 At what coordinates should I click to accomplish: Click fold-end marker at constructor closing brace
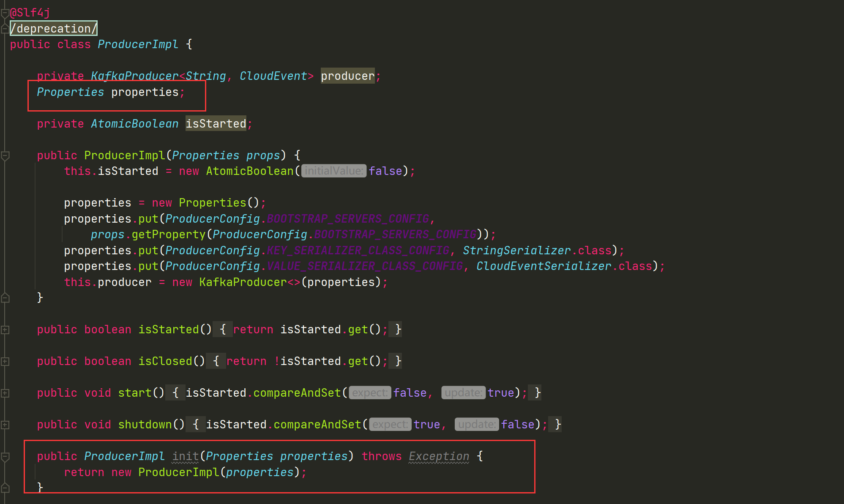point(5,298)
